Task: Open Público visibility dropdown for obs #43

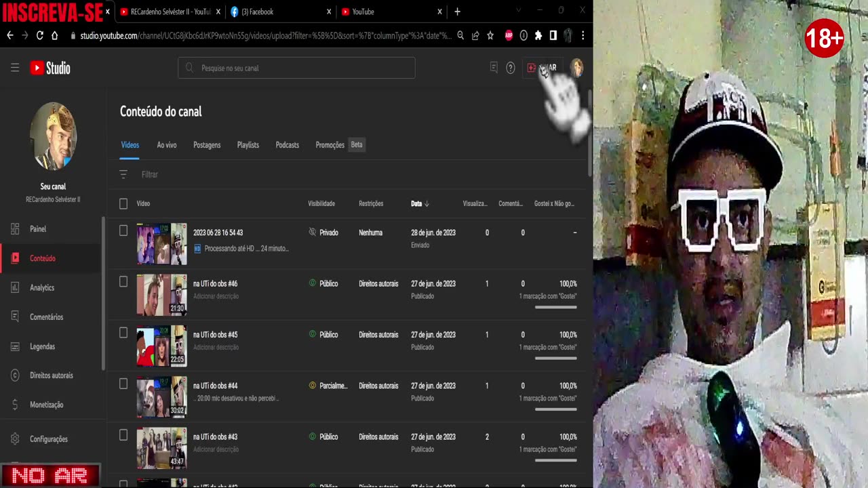Action: (x=323, y=437)
